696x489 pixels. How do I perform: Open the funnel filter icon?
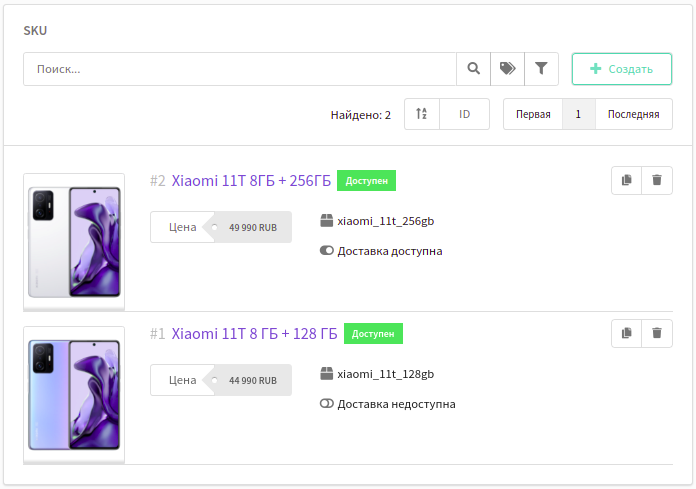541,69
